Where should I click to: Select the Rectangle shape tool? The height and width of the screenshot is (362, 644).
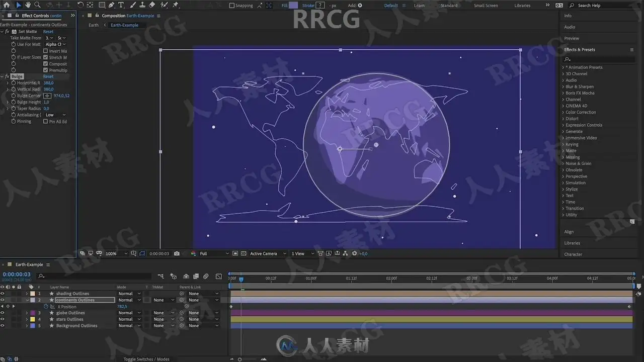pyautogui.click(x=102, y=5)
